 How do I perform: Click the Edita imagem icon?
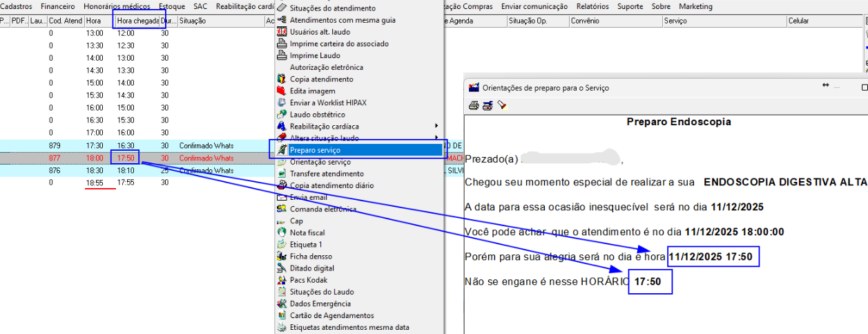pyautogui.click(x=281, y=91)
